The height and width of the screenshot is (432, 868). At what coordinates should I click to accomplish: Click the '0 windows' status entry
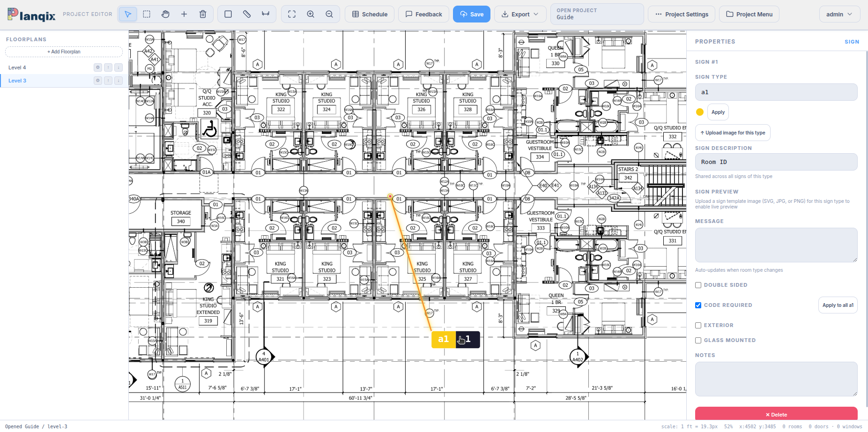pos(849,426)
